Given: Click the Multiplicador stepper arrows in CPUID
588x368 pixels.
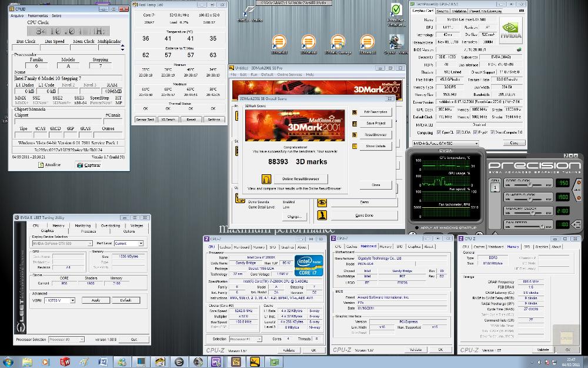Looking at the screenshot, I should [x=122, y=48].
